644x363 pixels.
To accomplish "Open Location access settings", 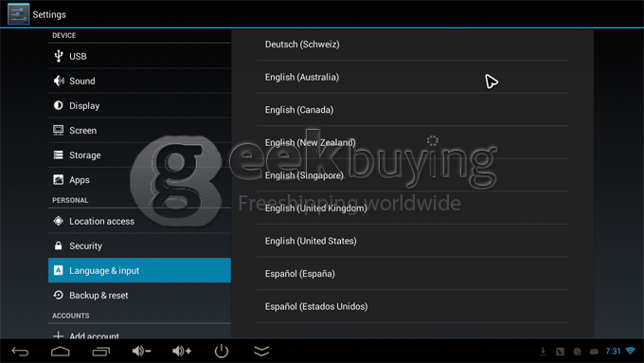I will pos(139,221).
